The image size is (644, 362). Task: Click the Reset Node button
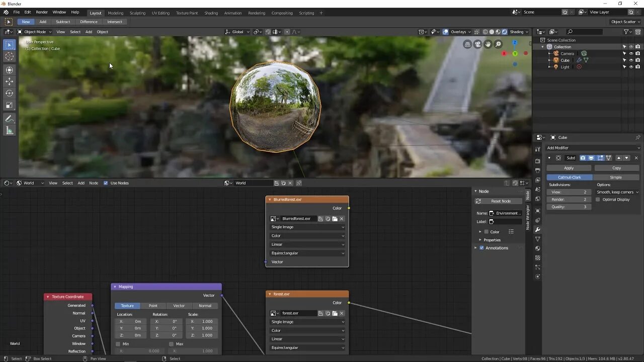click(x=500, y=201)
